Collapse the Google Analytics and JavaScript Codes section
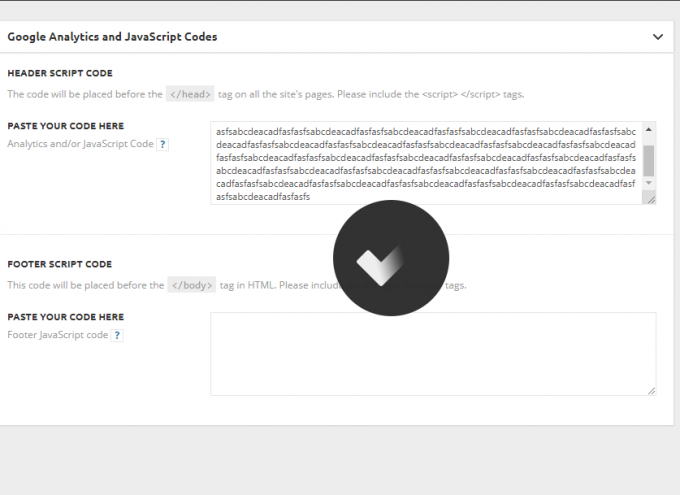This screenshot has height=495, width=680. coord(658,37)
